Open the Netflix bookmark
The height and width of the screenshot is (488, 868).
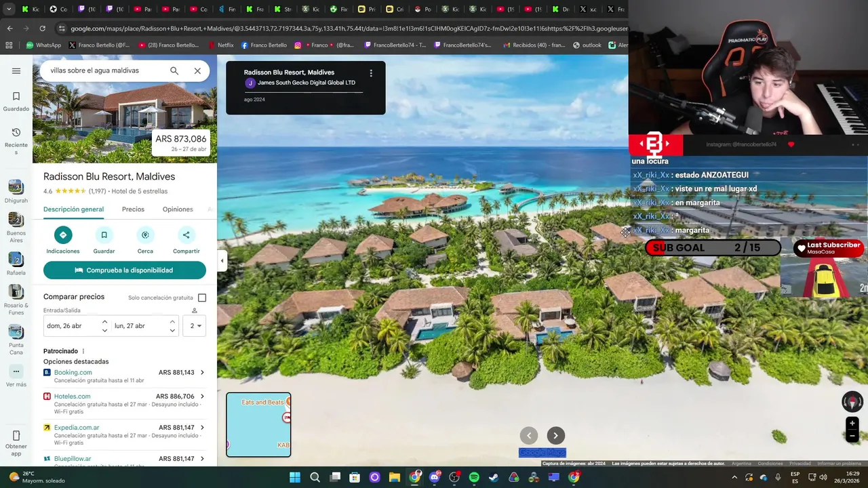click(220, 45)
